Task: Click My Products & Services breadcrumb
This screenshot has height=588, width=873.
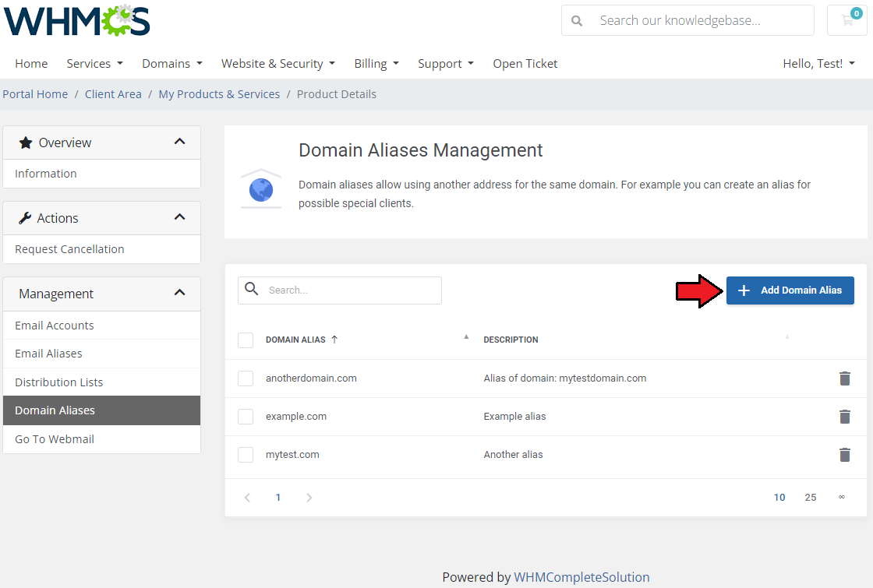Action: point(219,94)
